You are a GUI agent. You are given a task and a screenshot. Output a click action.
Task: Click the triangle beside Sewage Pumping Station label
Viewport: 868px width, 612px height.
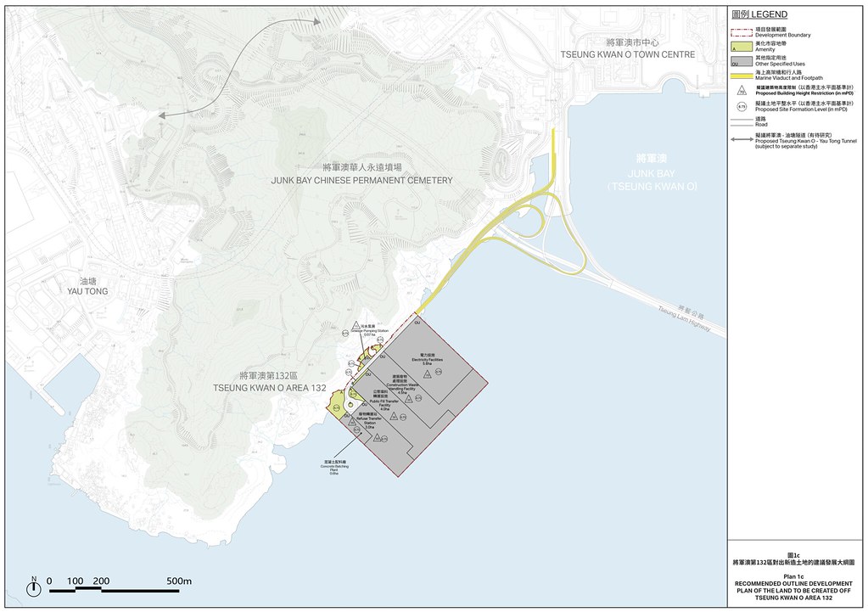(x=356, y=327)
